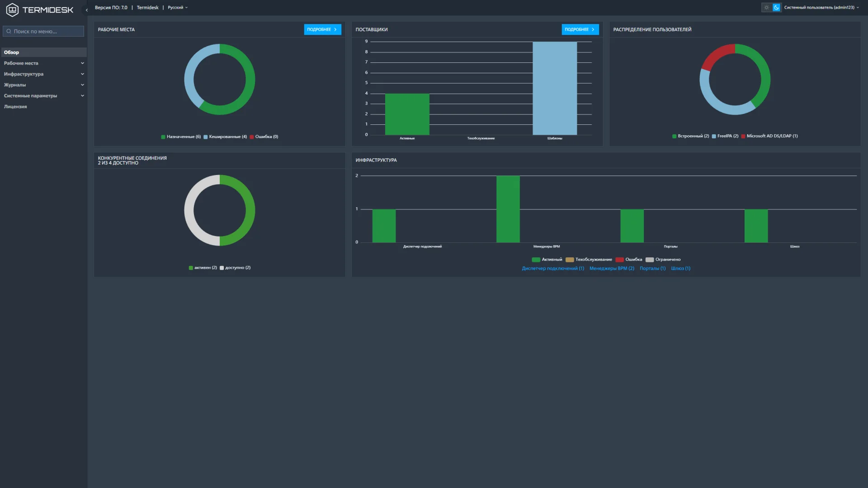Click Подробнее in the Поставщики panel
Viewport: 868px width, 488px height.
(x=580, y=29)
